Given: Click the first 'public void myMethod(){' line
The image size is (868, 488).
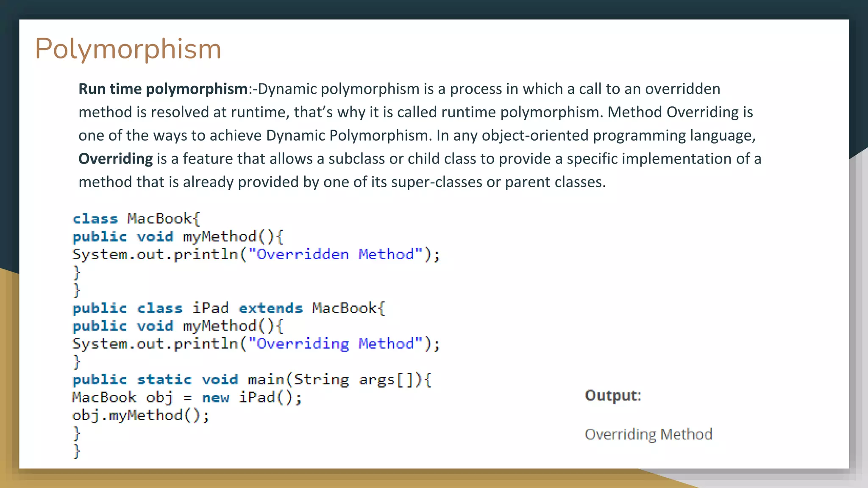Looking at the screenshot, I should coord(178,236).
